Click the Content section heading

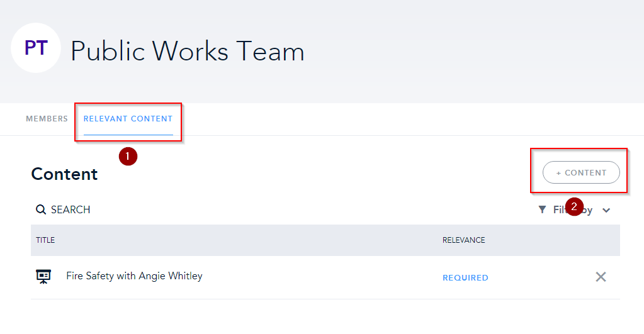64,174
